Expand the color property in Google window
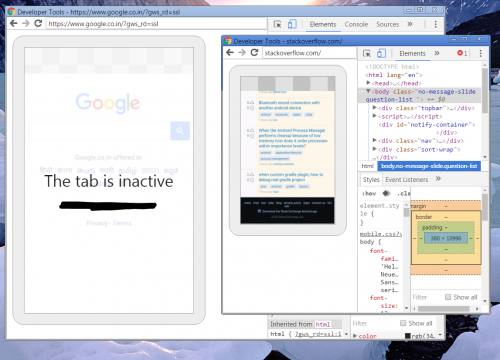This screenshot has width=500, height=360. [355, 336]
